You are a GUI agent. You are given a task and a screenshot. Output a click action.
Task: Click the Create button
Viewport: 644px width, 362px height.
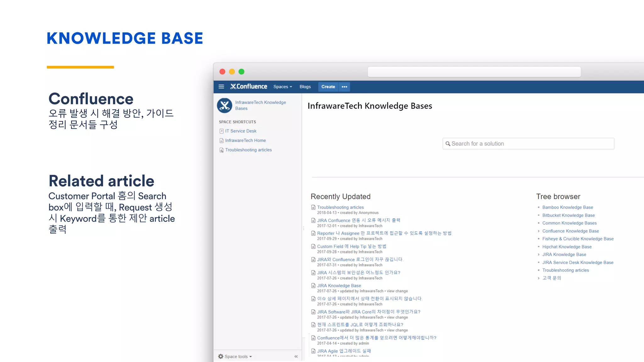(328, 87)
